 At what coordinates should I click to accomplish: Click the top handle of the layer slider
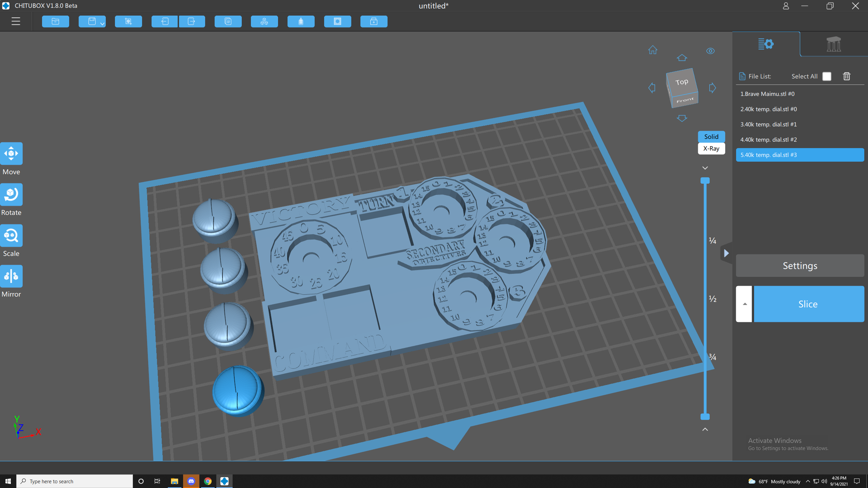705,180
